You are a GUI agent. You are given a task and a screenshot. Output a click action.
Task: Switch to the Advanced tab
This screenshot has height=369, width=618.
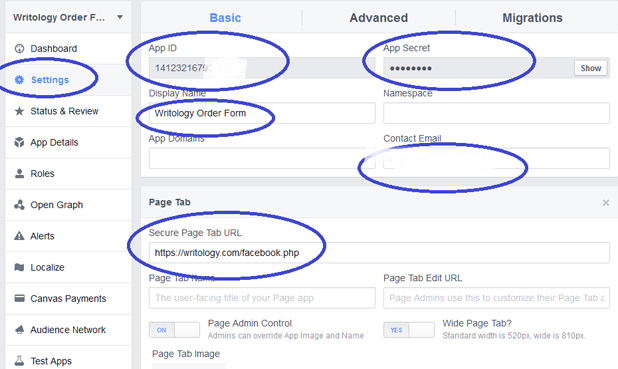379,18
